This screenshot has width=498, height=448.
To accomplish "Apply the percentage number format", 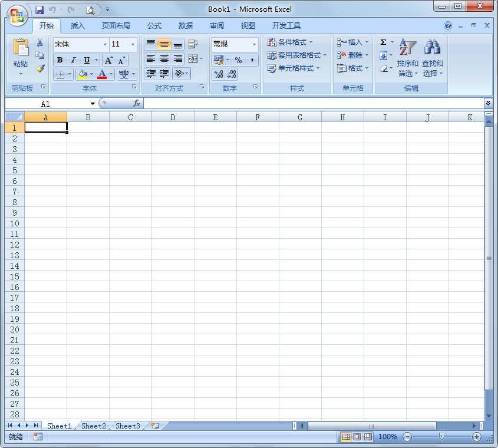I will [x=239, y=60].
